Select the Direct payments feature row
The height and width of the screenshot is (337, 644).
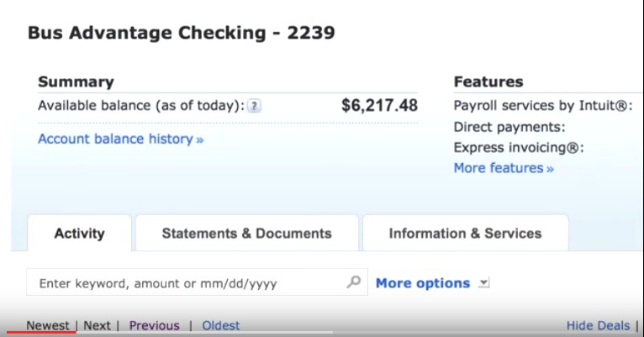[x=509, y=127]
